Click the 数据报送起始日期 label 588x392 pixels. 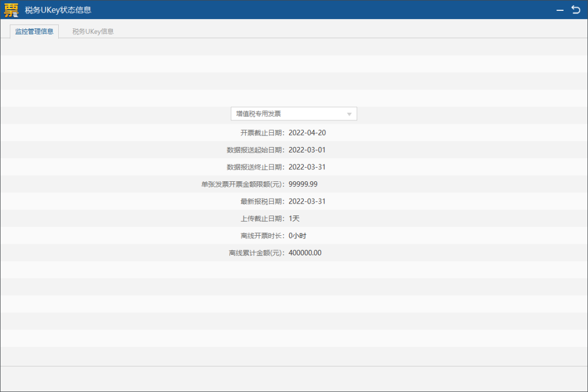click(256, 150)
